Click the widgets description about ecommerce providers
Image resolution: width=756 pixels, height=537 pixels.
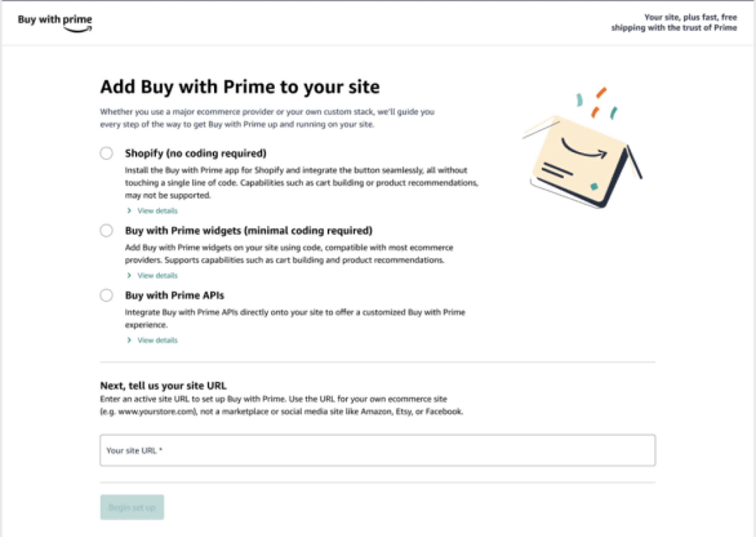(x=289, y=254)
